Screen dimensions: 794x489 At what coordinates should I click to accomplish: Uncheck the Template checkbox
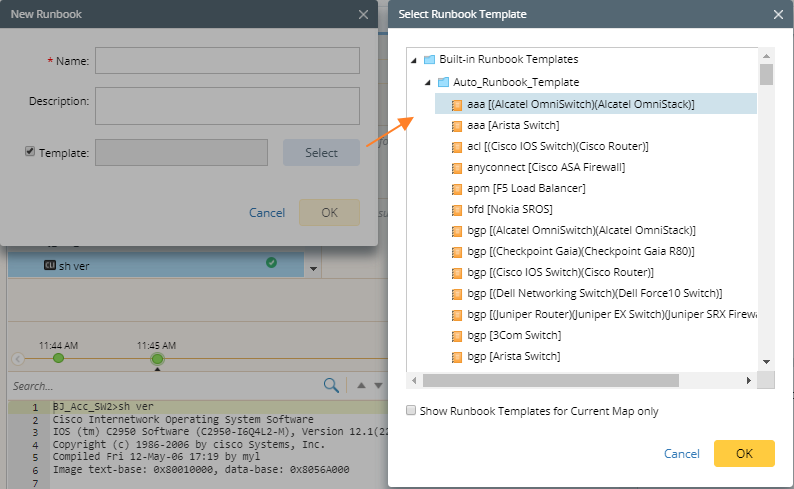coord(30,152)
